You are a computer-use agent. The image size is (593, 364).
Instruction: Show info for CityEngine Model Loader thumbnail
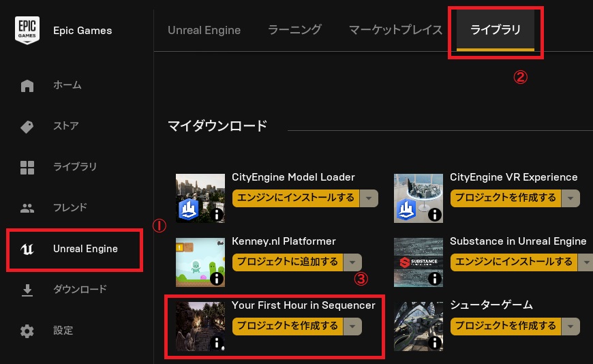(217, 215)
